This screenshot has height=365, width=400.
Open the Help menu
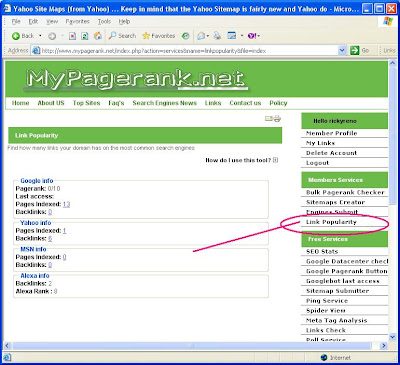124,22
